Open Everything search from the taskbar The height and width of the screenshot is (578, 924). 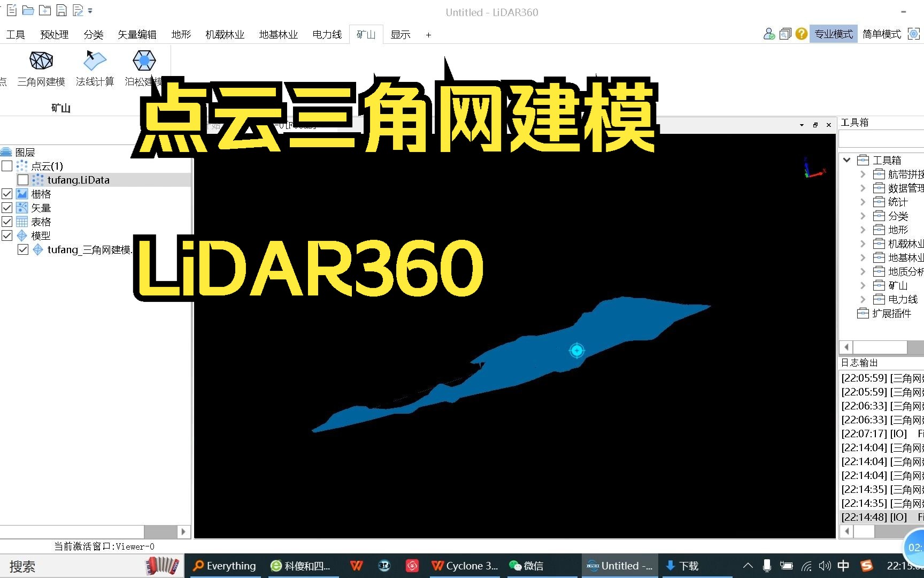224,566
